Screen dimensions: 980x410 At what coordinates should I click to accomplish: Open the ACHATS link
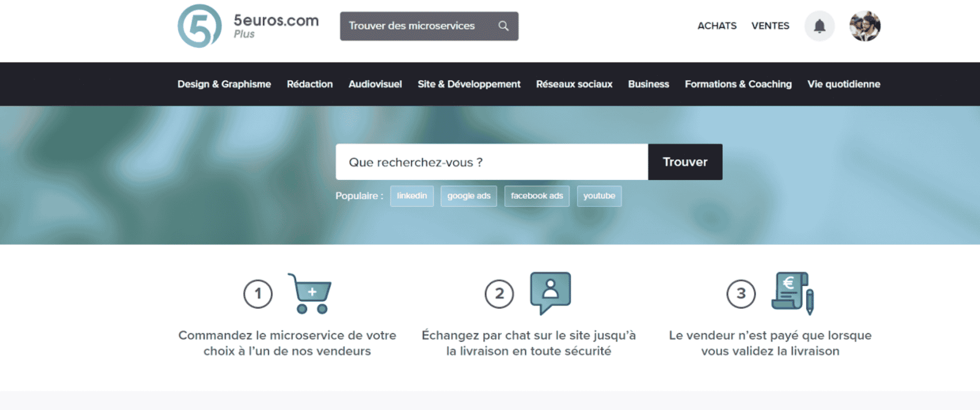(717, 26)
